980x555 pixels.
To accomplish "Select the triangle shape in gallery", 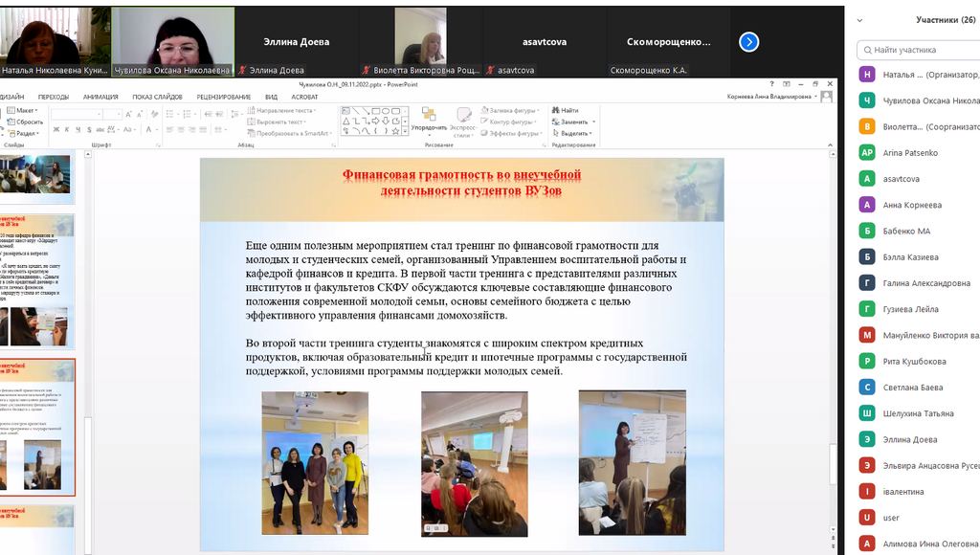I will pos(345,122).
